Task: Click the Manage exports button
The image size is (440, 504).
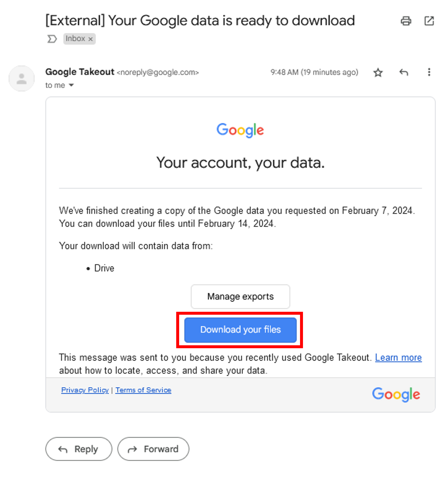Action: [240, 296]
